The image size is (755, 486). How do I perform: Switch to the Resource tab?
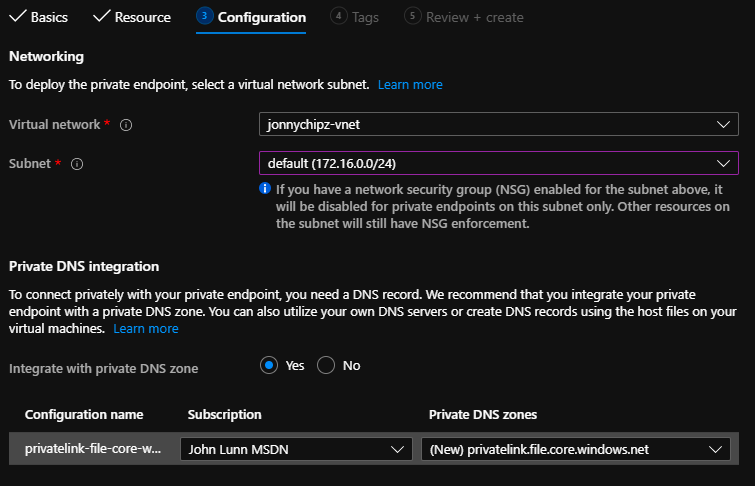142,17
